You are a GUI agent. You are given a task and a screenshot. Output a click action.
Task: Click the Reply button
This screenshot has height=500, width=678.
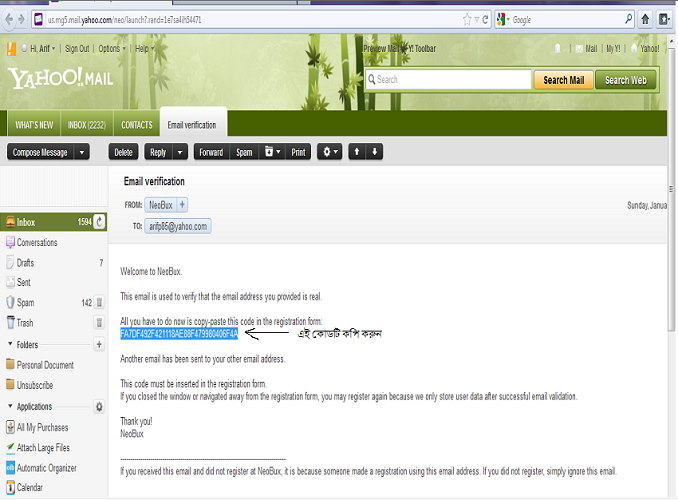pyautogui.click(x=158, y=152)
